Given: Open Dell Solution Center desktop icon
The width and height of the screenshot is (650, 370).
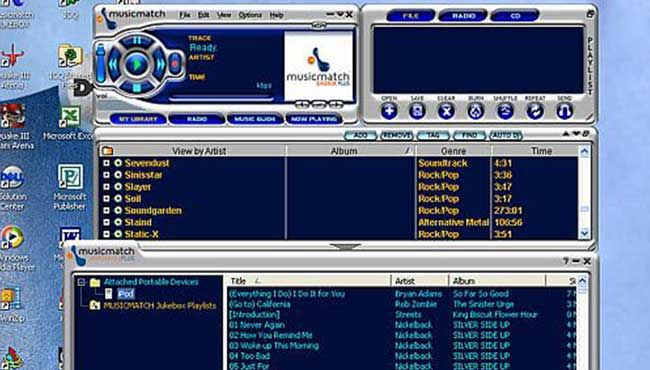Looking at the screenshot, I should [12, 188].
